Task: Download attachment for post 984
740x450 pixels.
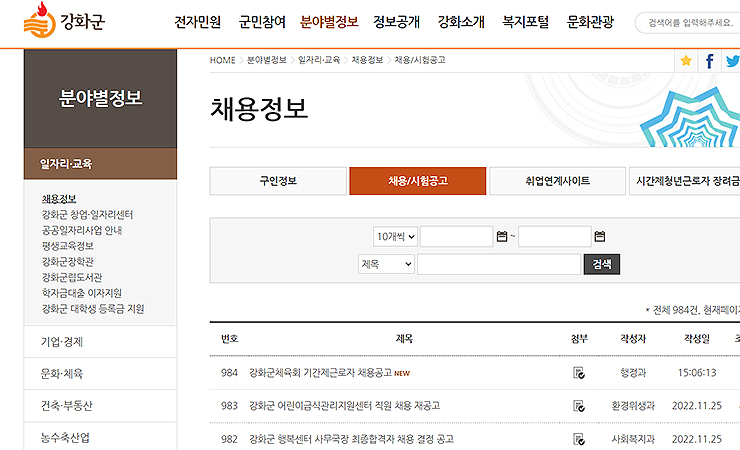Action: (579, 373)
